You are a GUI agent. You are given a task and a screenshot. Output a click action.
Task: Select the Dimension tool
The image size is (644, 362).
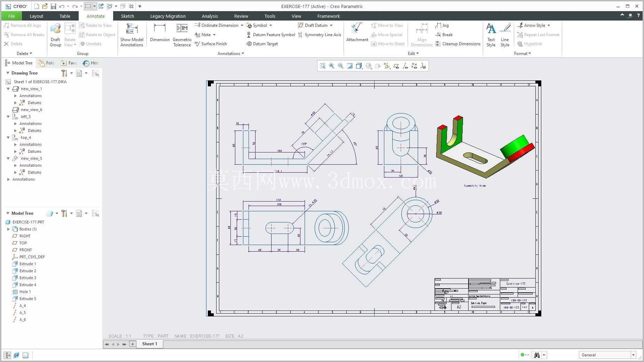pos(160,33)
